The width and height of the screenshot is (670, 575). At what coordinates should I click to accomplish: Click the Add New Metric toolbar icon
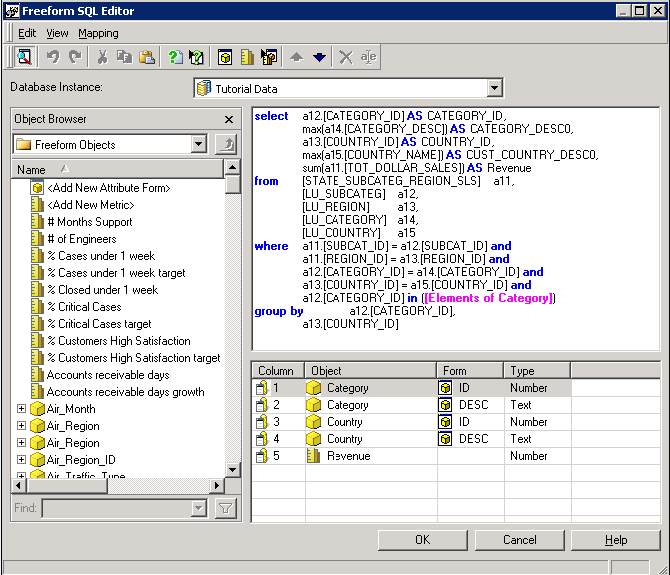click(247, 57)
